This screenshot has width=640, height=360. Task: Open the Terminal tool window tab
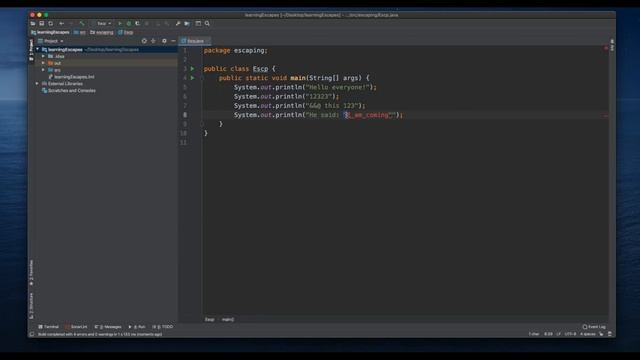[x=49, y=327]
